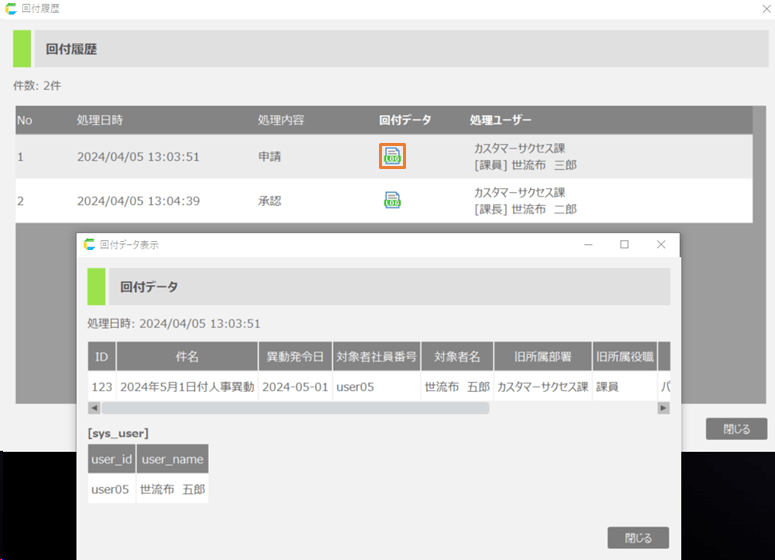Select the 承認 row in history table
Screen dimensions: 775x560
pyautogui.click(x=270, y=201)
